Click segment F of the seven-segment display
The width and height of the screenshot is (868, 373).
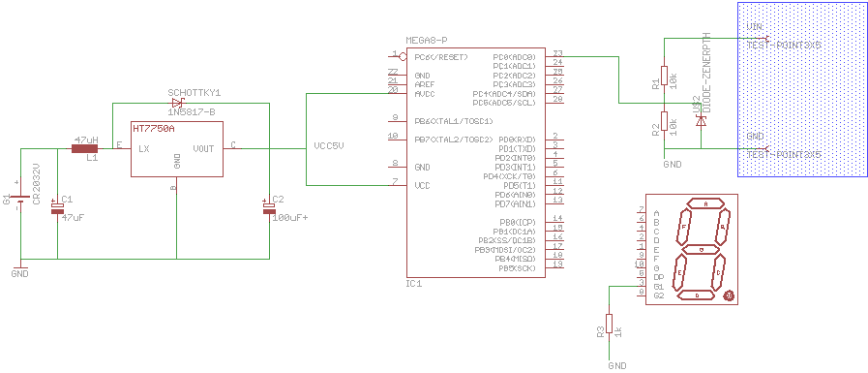click(x=684, y=227)
